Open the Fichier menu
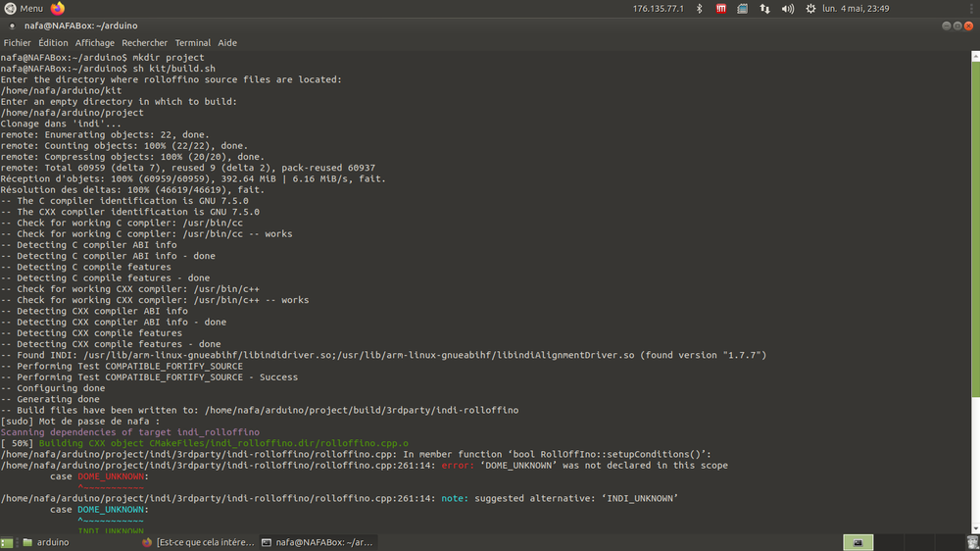Screen dimensions: 980x551 (x=17, y=42)
